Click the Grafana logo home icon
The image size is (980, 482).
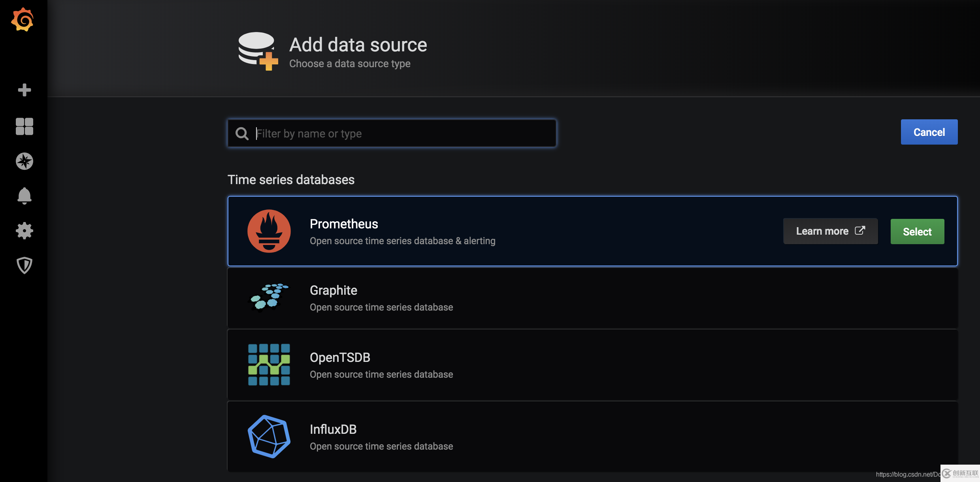[23, 20]
